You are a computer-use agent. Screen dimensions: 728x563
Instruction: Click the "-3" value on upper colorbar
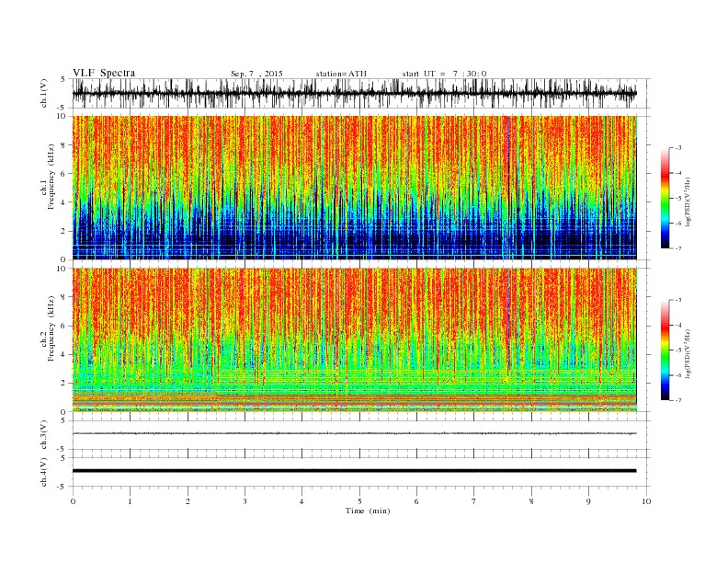pyautogui.click(x=678, y=148)
